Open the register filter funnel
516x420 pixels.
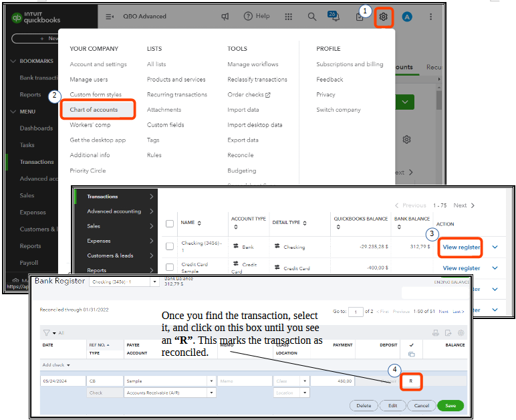(46, 333)
